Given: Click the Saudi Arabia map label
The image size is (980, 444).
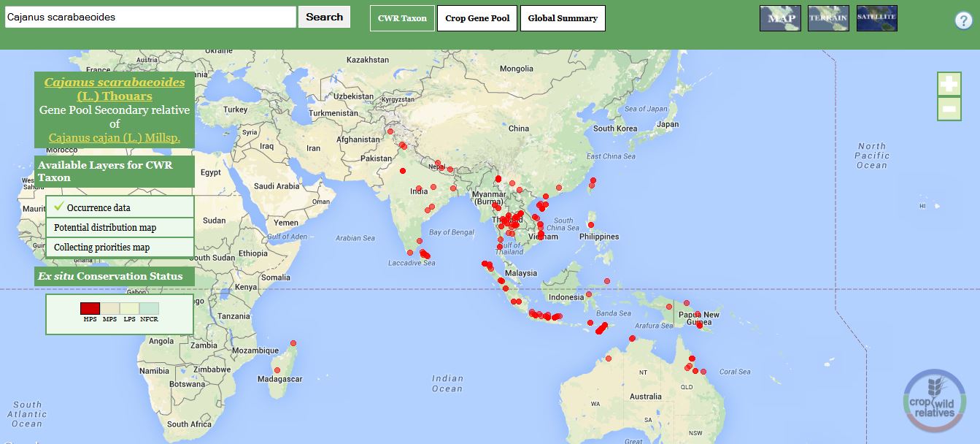Looking at the screenshot, I should tap(277, 186).
